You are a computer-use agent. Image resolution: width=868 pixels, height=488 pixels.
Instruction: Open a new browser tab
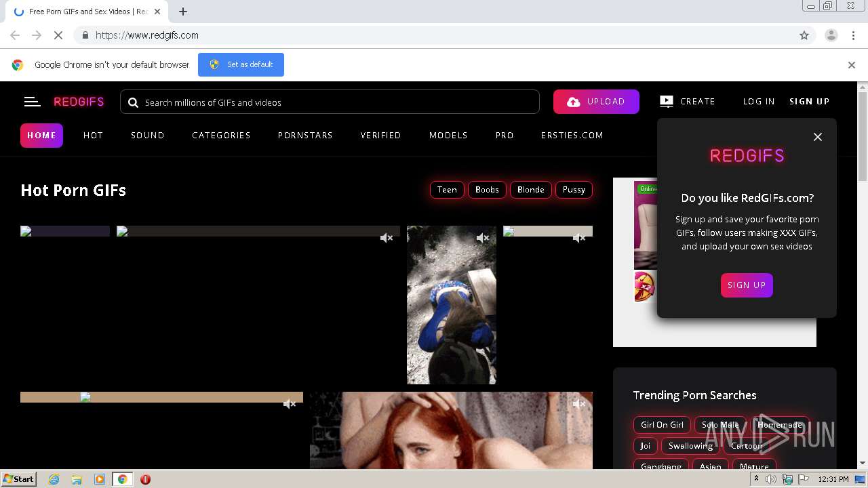point(183,12)
